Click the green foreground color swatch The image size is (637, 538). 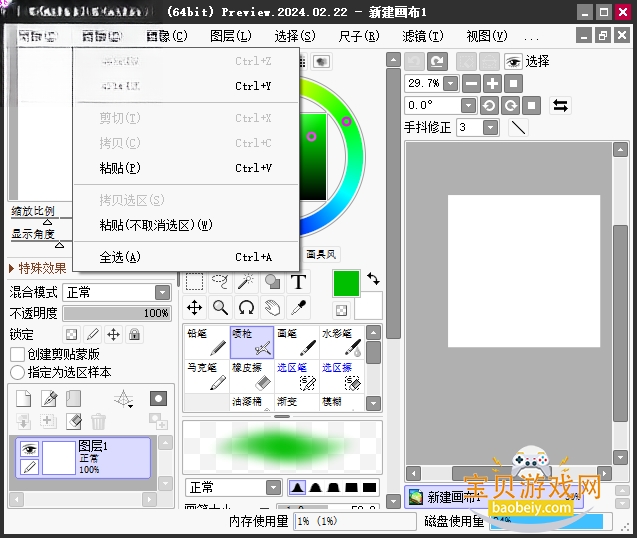coord(346,283)
